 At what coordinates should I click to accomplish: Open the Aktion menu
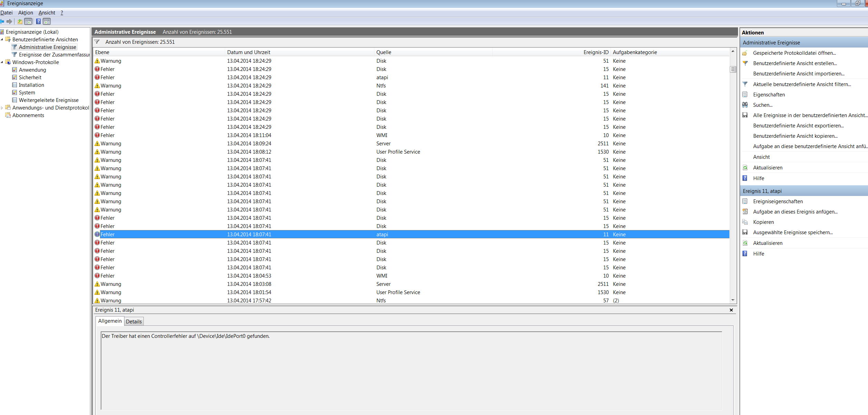click(26, 13)
